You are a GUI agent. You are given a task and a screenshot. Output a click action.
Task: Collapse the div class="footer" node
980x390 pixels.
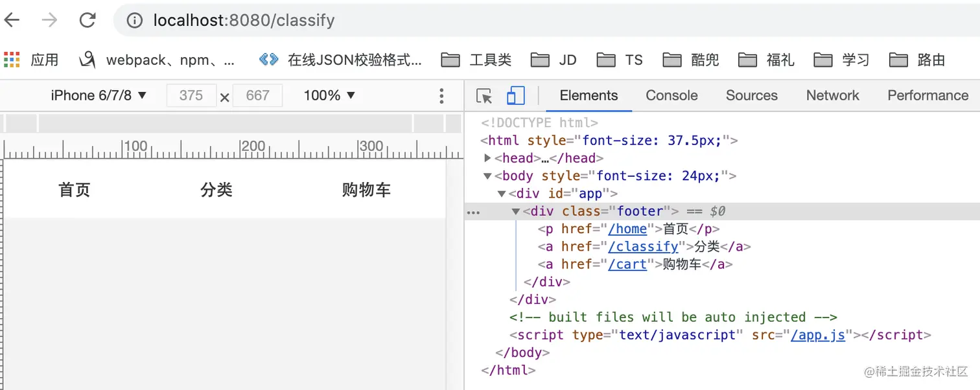(x=516, y=211)
